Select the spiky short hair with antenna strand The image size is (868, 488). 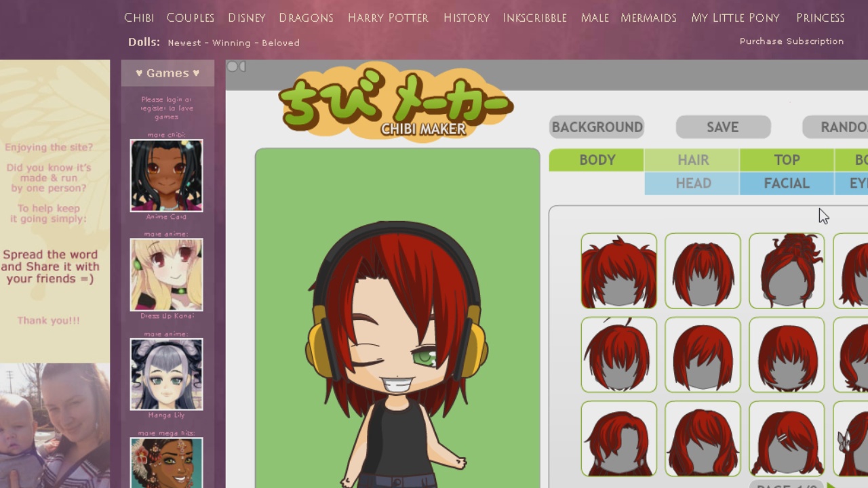click(x=618, y=354)
